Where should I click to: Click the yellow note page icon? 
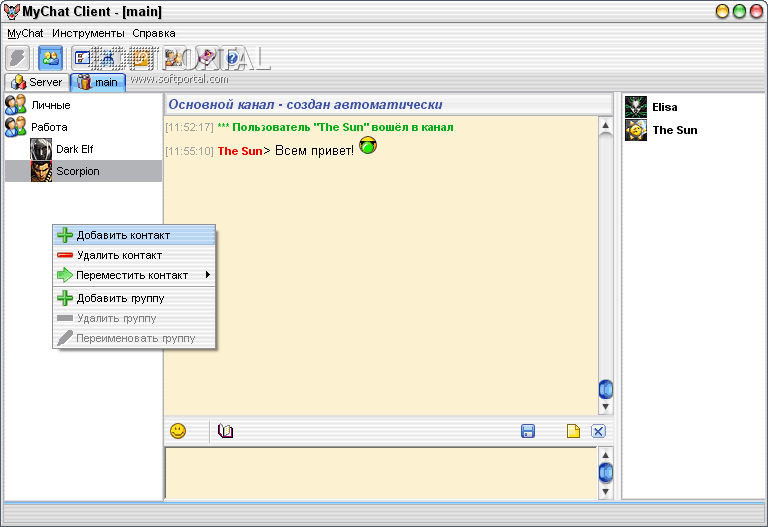point(573,431)
